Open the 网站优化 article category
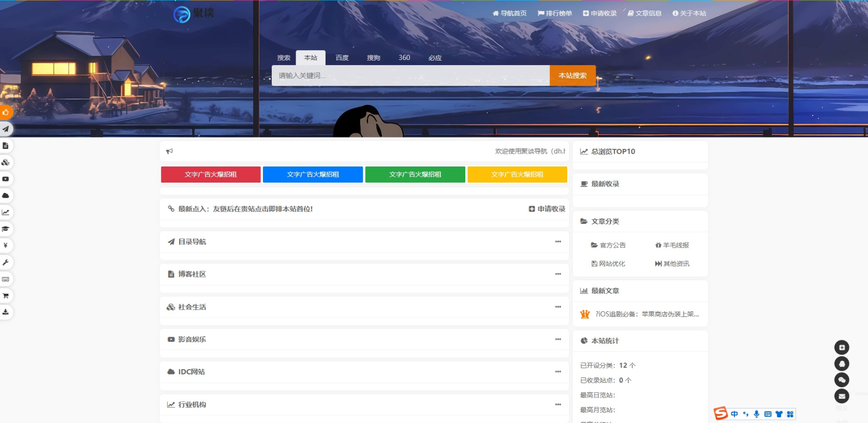Screen dimensions: 868x423 [608, 264]
